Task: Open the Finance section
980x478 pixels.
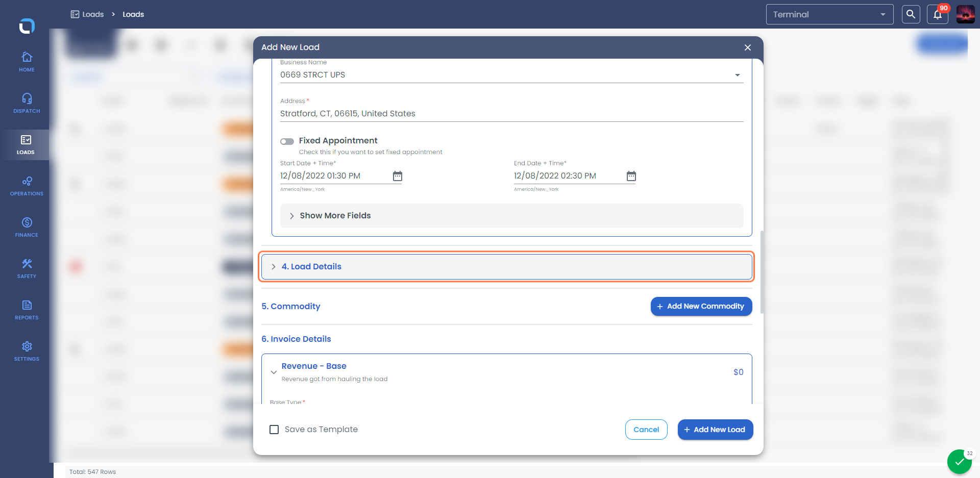Action: click(x=27, y=227)
